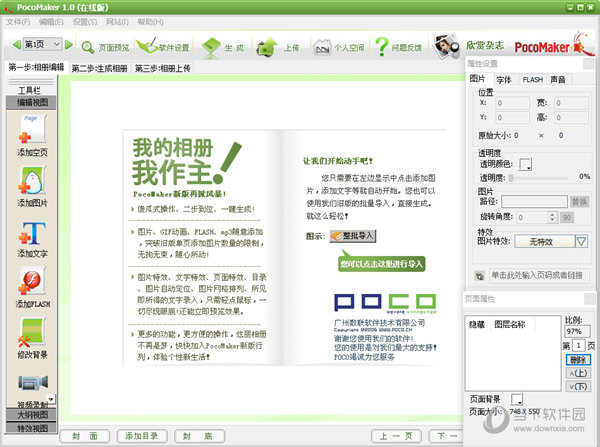Viewport: 600px width, 447px height.
Task: Open 个人空间 personal space
Action: [339, 48]
